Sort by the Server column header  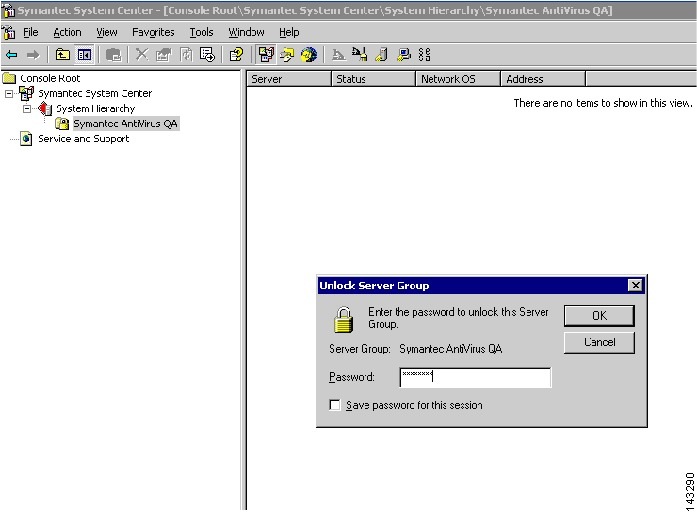(x=289, y=79)
